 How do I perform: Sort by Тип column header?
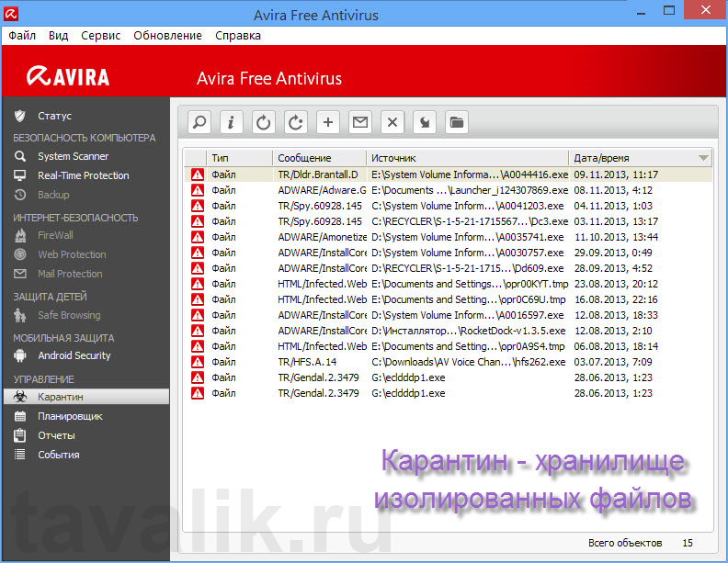240,158
